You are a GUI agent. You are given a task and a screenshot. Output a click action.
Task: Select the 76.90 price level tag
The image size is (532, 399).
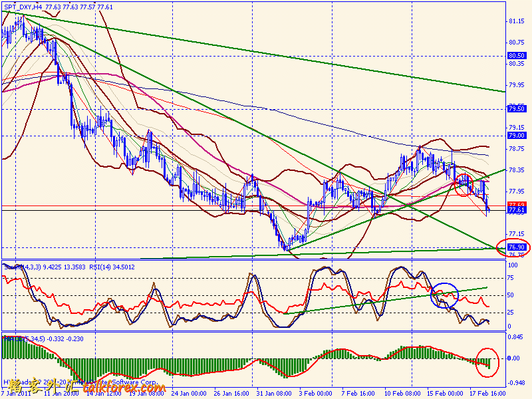(x=517, y=247)
